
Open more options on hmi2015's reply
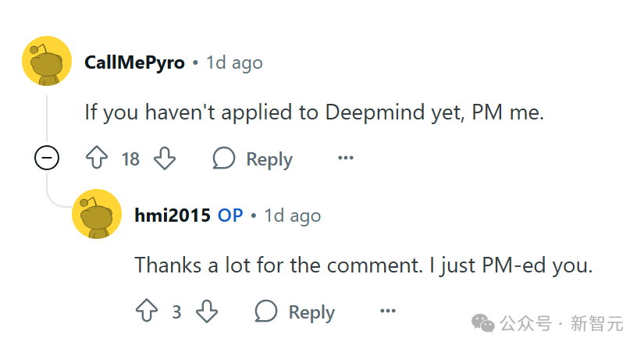387,312
